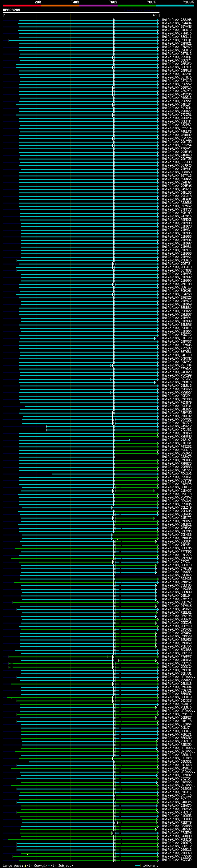Select the UniRef100_Q9FVG7 label
The image size is (197, 868).
point(176,342)
